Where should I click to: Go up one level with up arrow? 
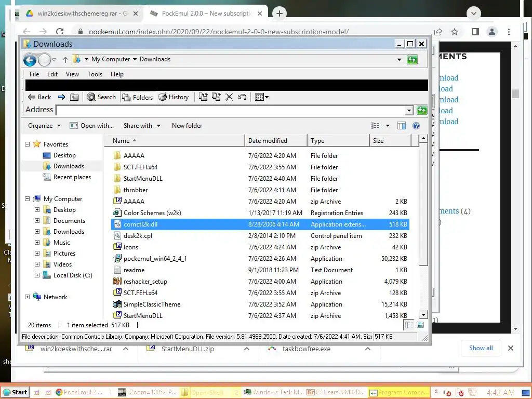pos(65,60)
